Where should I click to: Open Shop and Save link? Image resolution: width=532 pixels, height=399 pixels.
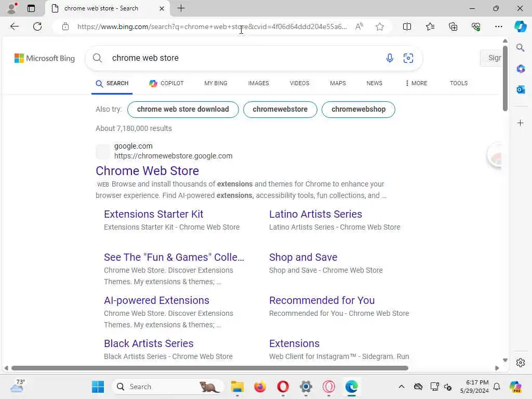coord(303,257)
